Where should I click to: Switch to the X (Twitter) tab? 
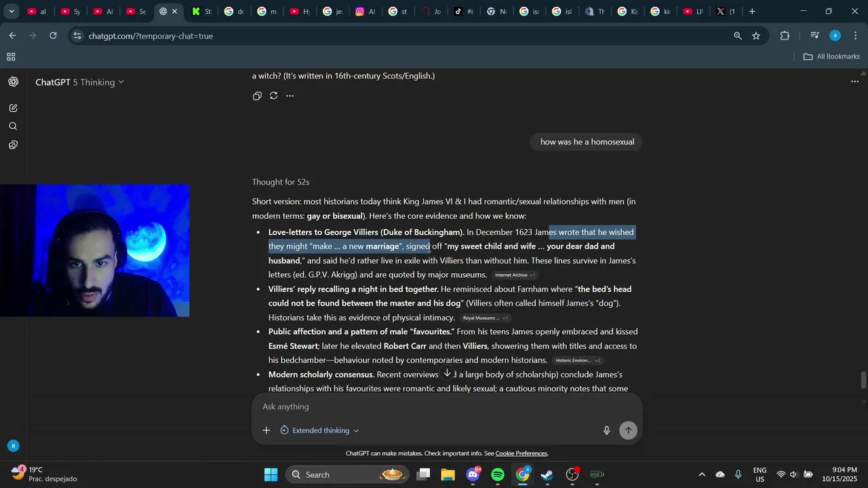(726, 12)
